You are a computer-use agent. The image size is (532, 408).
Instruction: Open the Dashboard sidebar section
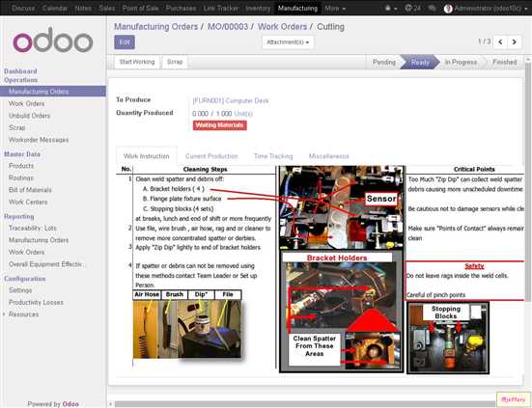pyautogui.click(x=20, y=71)
